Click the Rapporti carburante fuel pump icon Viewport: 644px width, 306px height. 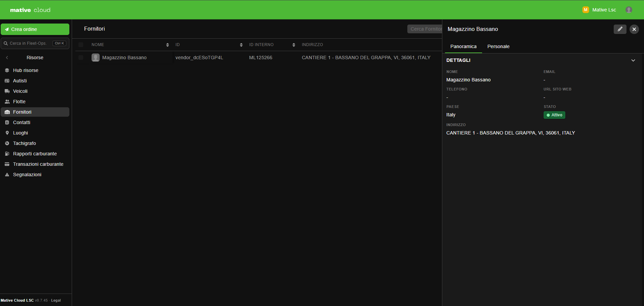(7, 154)
